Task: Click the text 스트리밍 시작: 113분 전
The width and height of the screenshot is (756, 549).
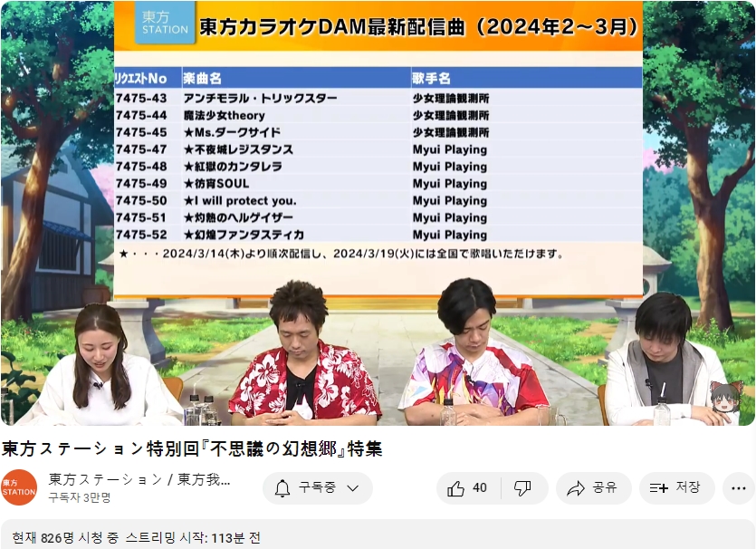Action: (x=194, y=537)
